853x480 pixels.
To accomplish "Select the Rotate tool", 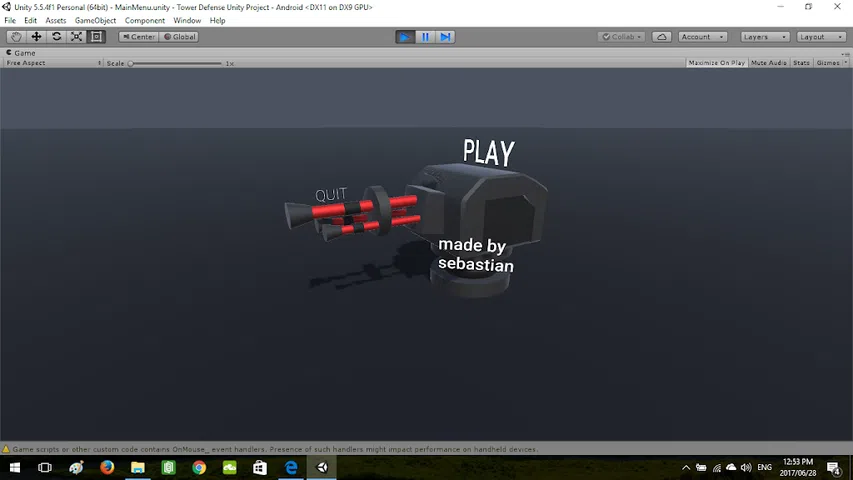I will tap(56, 37).
